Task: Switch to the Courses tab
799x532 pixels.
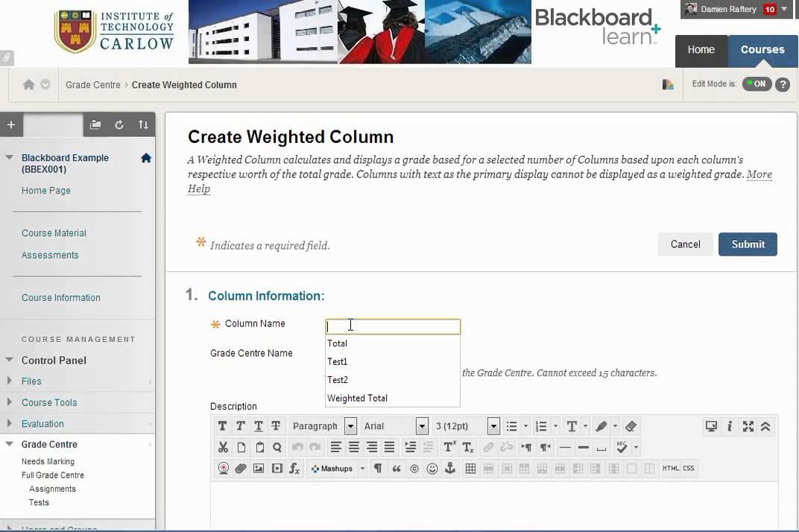Action: pos(762,50)
